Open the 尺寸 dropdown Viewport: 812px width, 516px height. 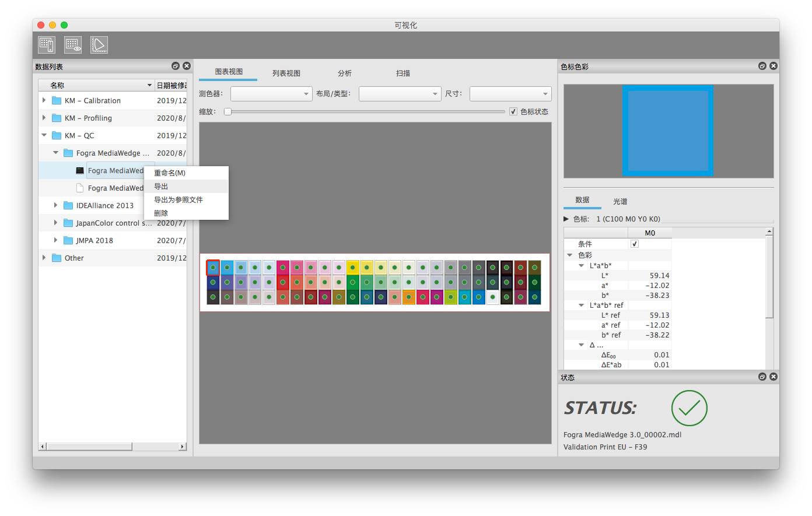510,94
